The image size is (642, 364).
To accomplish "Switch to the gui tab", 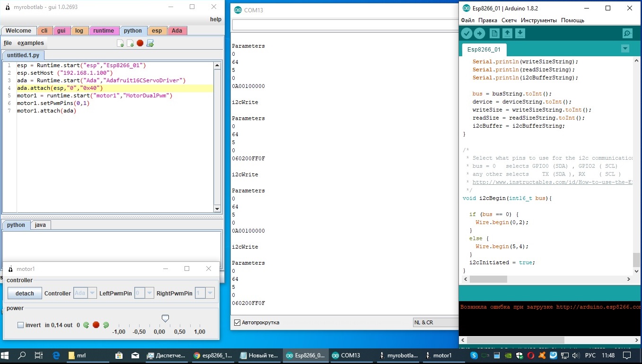I will [x=62, y=31].
